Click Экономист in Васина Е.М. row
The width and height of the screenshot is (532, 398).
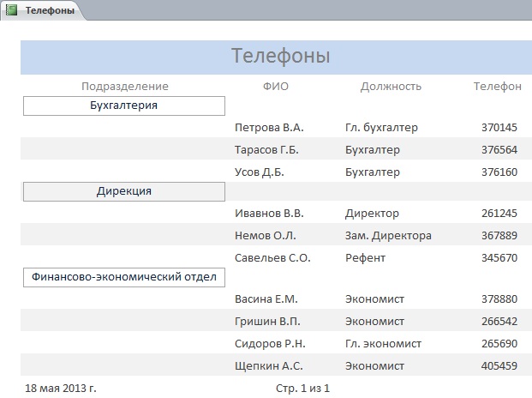[x=374, y=299]
